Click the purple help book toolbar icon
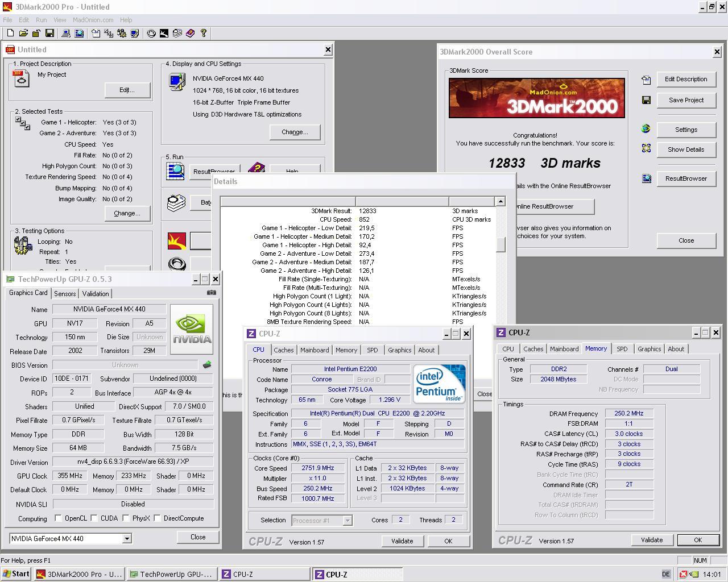Viewport: 728px width, 582px height. (x=190, y=34)
